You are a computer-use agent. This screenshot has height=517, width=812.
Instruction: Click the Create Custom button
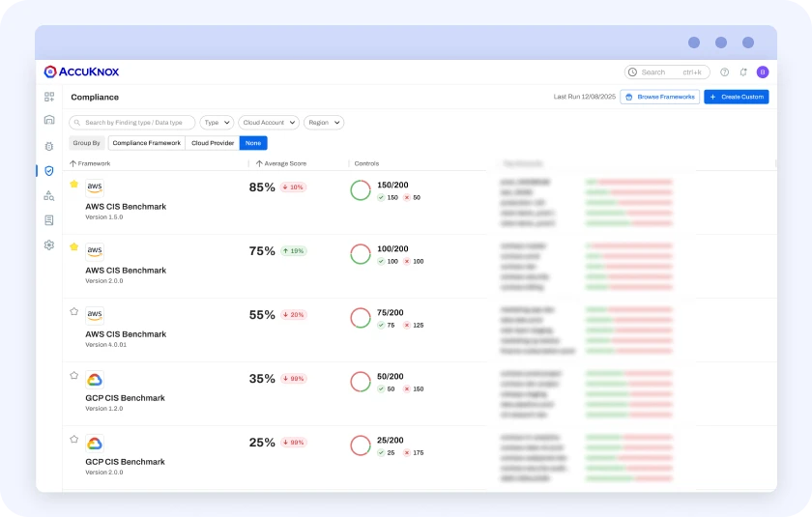coord(737,97)
